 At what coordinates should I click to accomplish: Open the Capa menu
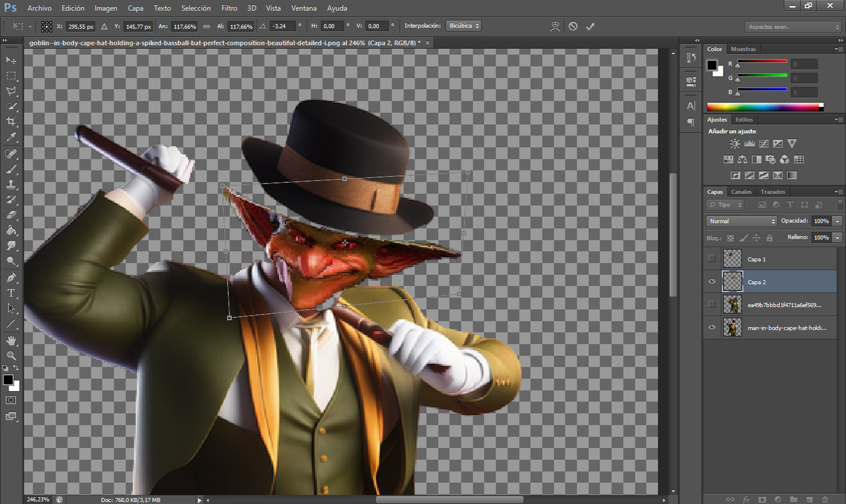(x=135, y=9)
